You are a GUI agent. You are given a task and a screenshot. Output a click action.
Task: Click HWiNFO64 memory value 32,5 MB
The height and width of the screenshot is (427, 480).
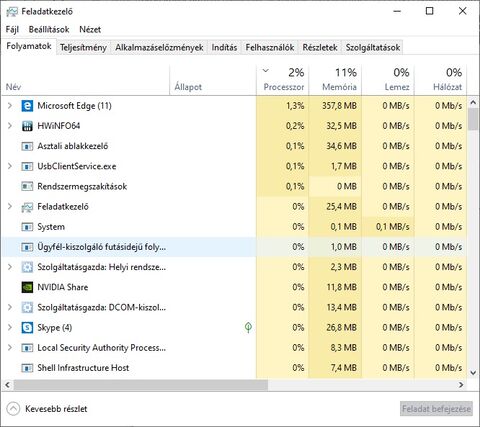[341, 126]
